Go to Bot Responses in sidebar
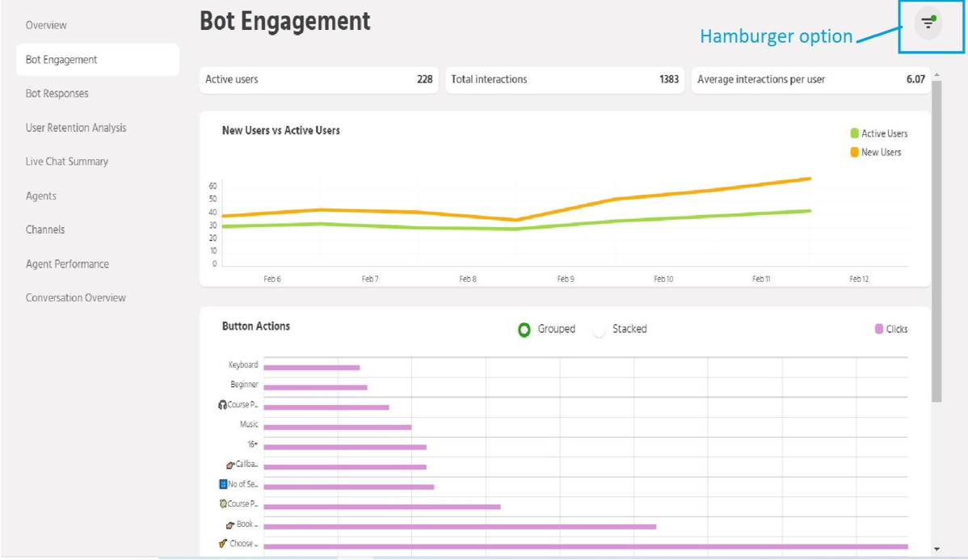The image size is (968, 560). click(57, 94)
